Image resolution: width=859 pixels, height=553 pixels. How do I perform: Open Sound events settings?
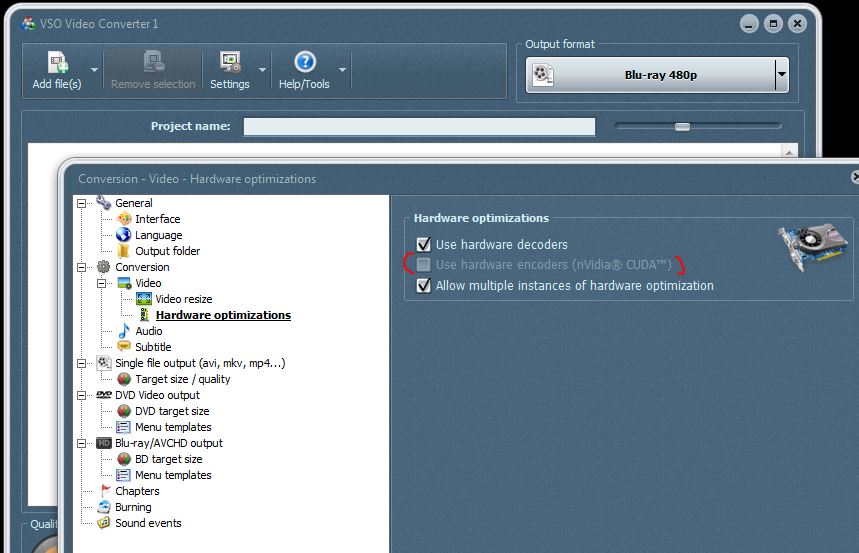point(148,523)
